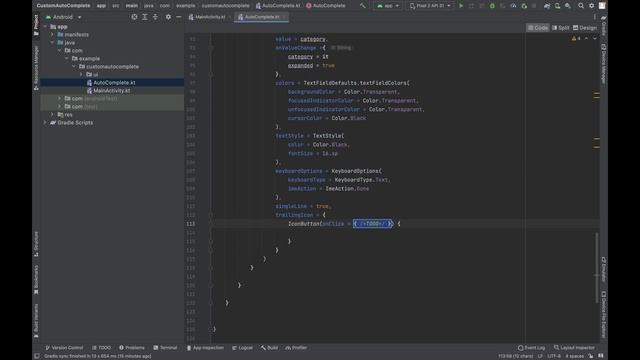Collapse the app module tree node
Viewport: 640px width, 360px height.
(x=45, y=27)
